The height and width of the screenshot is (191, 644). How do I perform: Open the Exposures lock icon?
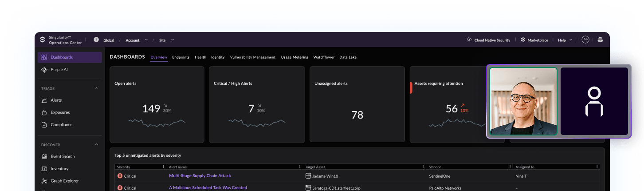[x=44, y=112]
